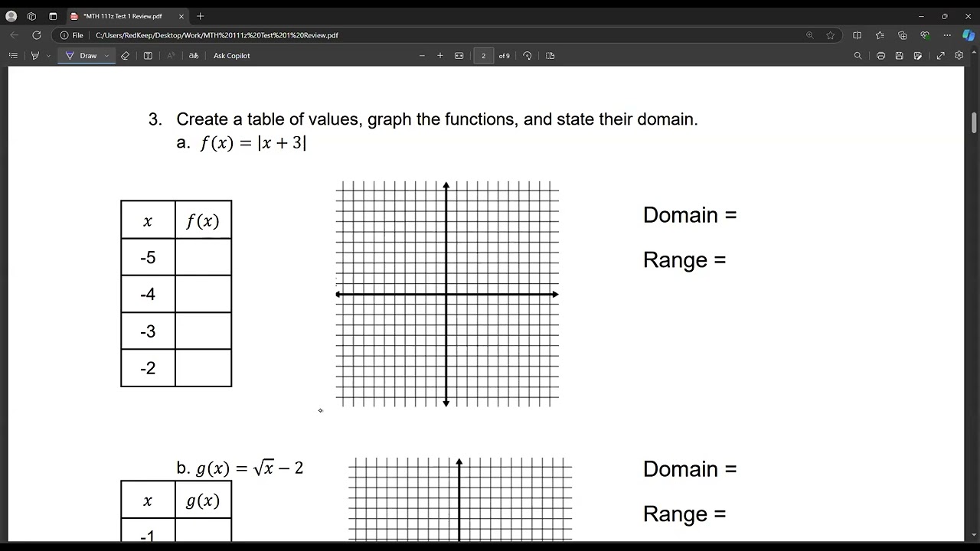This screenshot has width=980, height=551.
Task: Expand the Highlight color dropdown
Action: [x=48, y=56]
